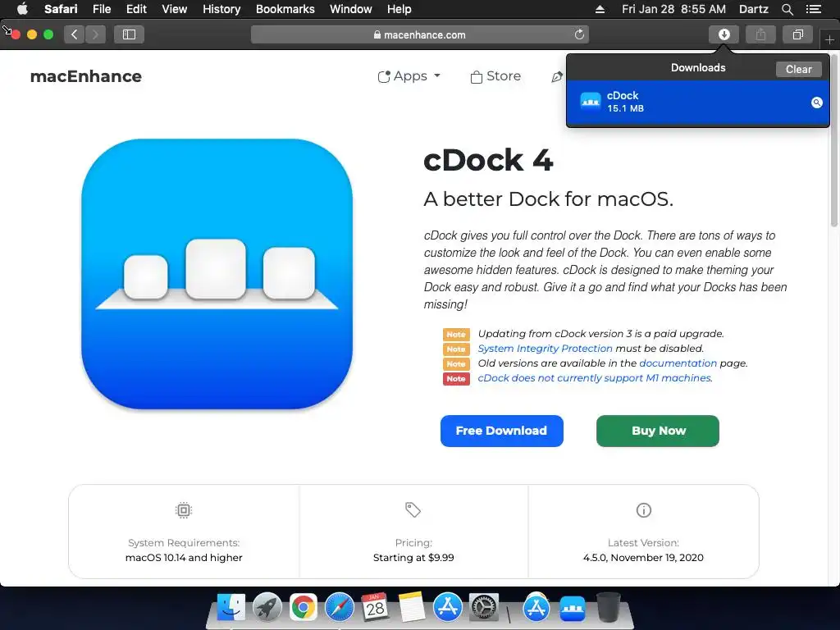Open the Store page link

tap(495, 76)
